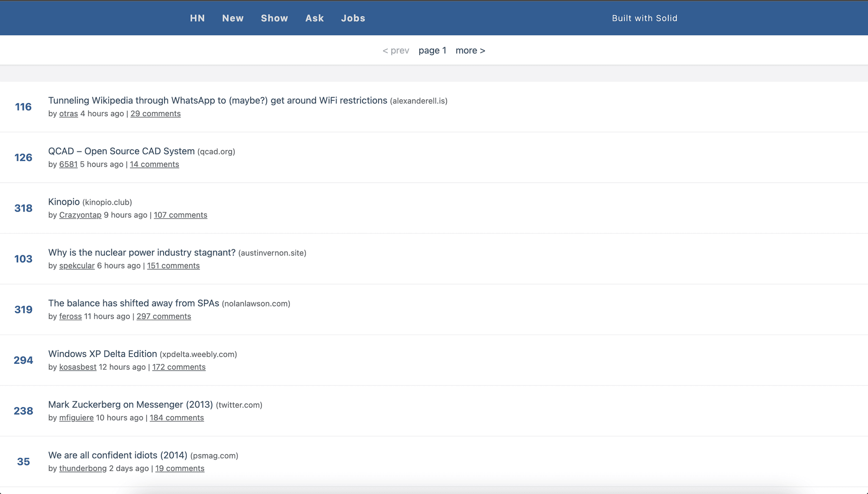Open the New stories tab

coord(233,18)
